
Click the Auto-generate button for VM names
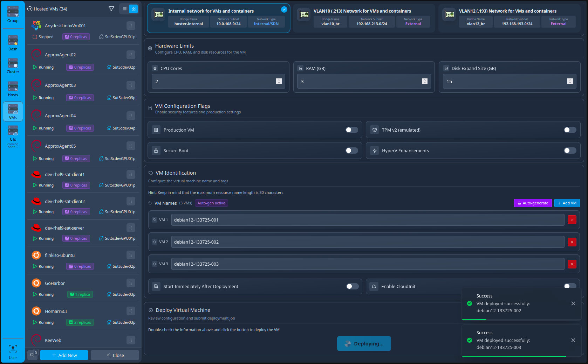click(533, 203)
